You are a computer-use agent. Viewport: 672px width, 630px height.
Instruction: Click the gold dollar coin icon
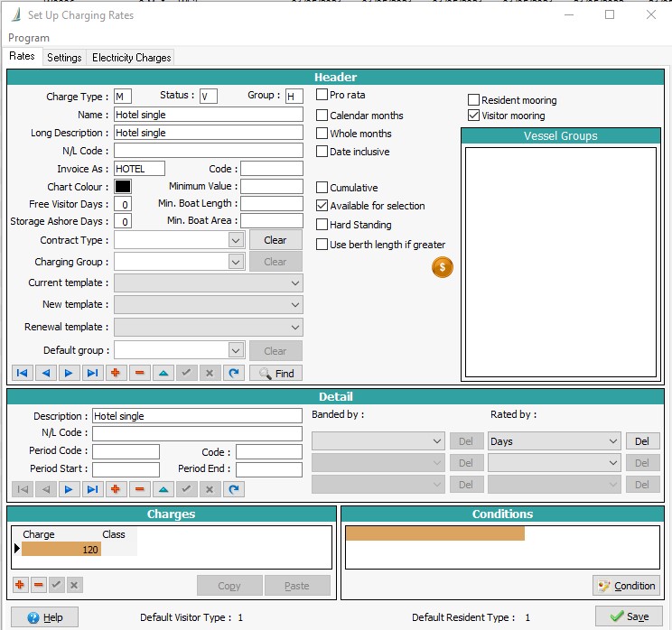pos(442,267)
